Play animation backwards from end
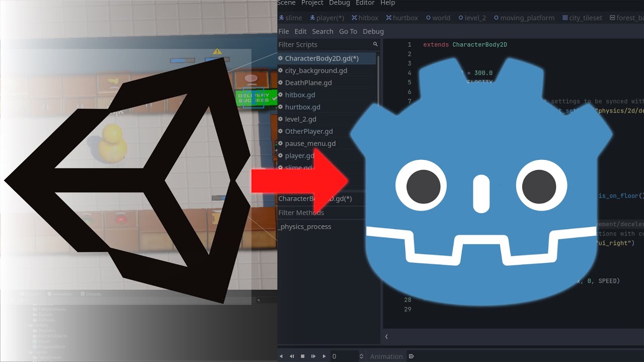644x362 pixels. 281,356
